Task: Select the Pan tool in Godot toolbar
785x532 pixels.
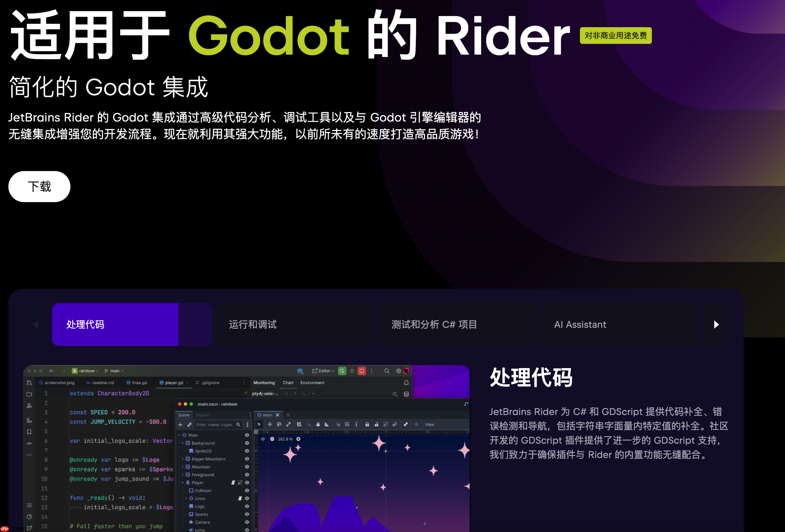Action: pyautogui.click(x=318, y=425)
